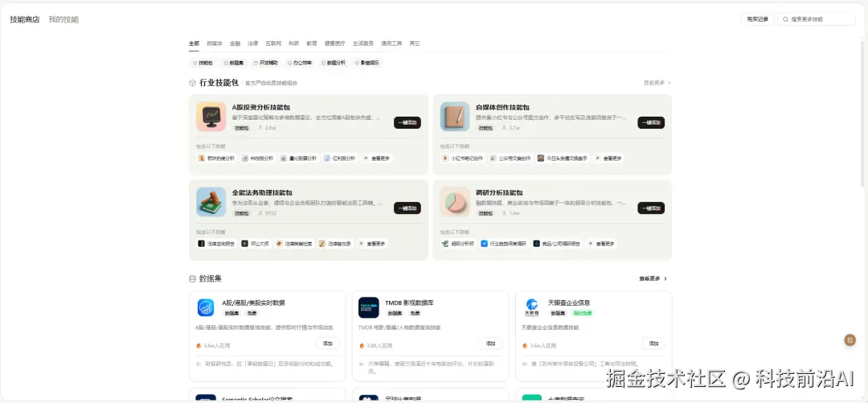Open the 诉讼大师 skill chip

click(x=256, y=244)
